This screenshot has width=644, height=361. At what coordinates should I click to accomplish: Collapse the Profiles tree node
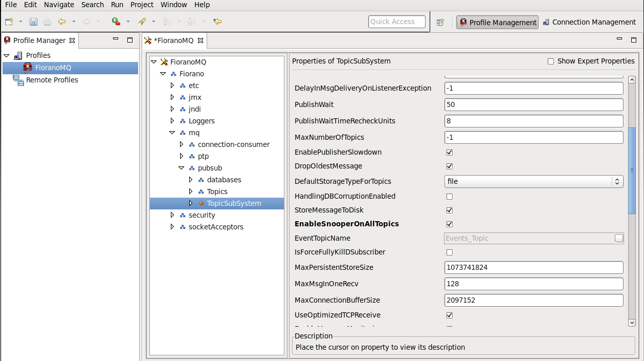coord(6,55)
